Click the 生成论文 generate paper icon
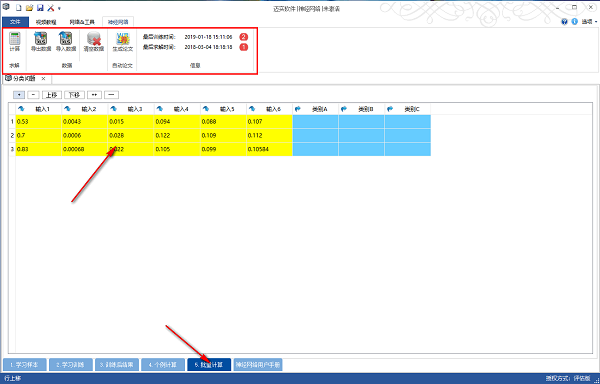Image resolution: width=600 pixels, height=384 pixels. (x=123, y=39)
